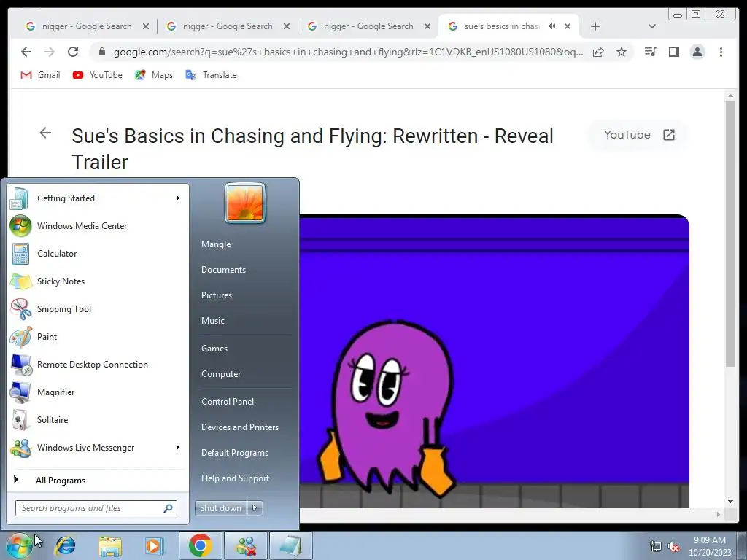Image resolution: width=747 pixels, height=560 pixels.
Task: Open Default Programs
Action: (x=234, y=453)
